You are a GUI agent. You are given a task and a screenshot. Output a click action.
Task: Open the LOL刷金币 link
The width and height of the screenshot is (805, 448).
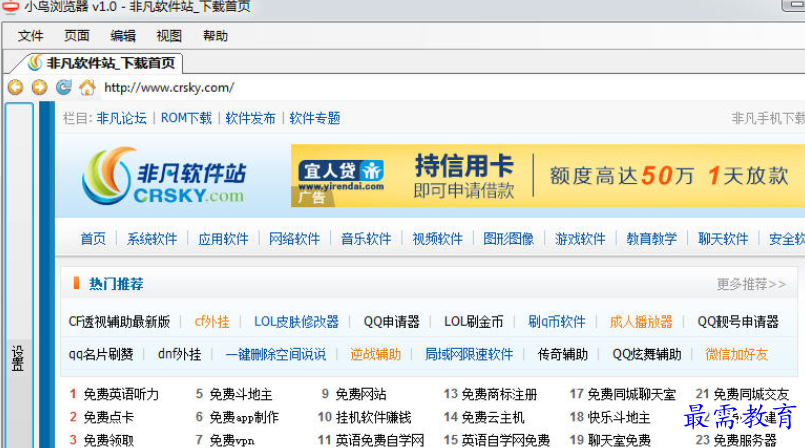(x=474, y=322)
